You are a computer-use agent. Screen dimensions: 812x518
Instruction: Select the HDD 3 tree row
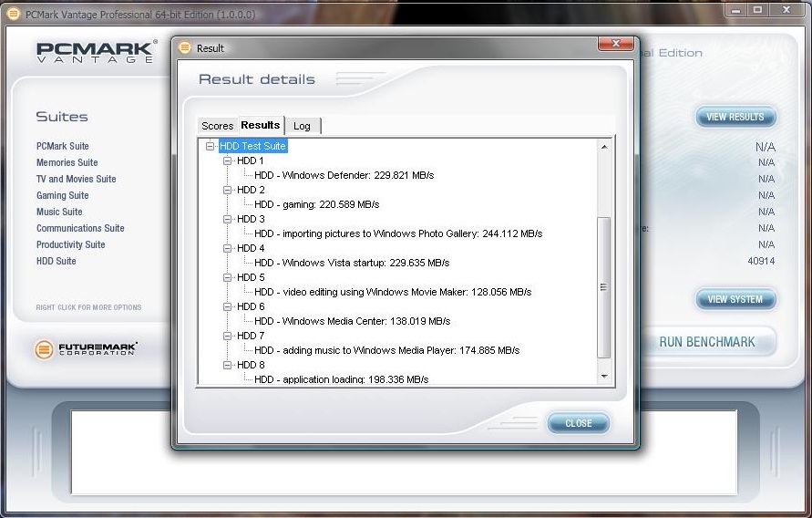pyautogui.click(x=251, y=219)
